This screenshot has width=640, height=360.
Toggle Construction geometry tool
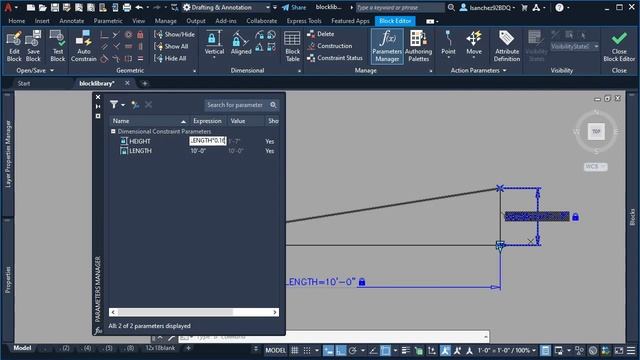point(329,46)
